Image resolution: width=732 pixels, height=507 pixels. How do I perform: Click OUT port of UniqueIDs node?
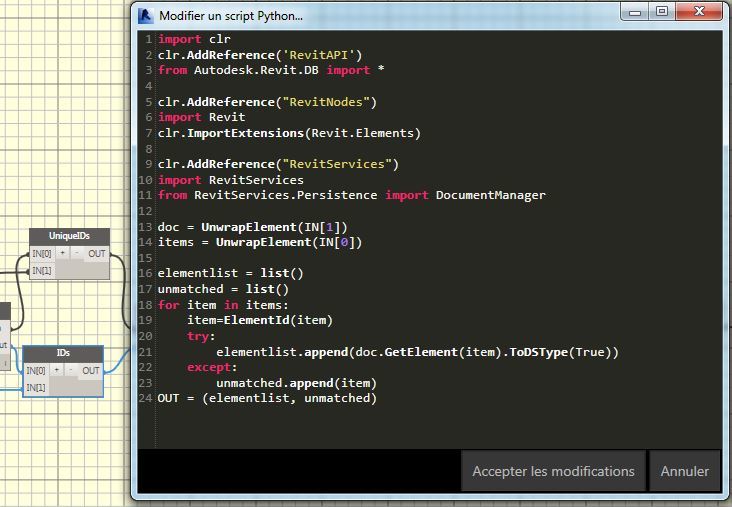[x=97, y=254]
